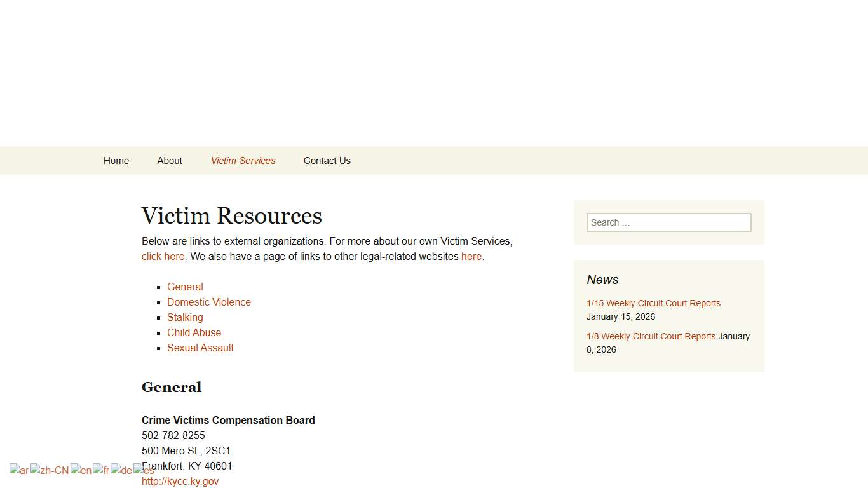Open the Child Abuse section link

[194, 332]
